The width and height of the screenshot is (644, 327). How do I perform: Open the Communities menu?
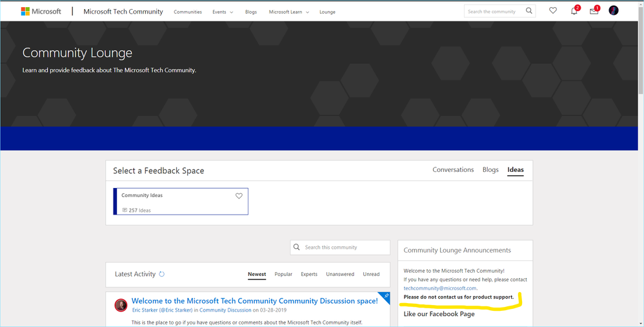pyautogui.click(x=188, y=12)
